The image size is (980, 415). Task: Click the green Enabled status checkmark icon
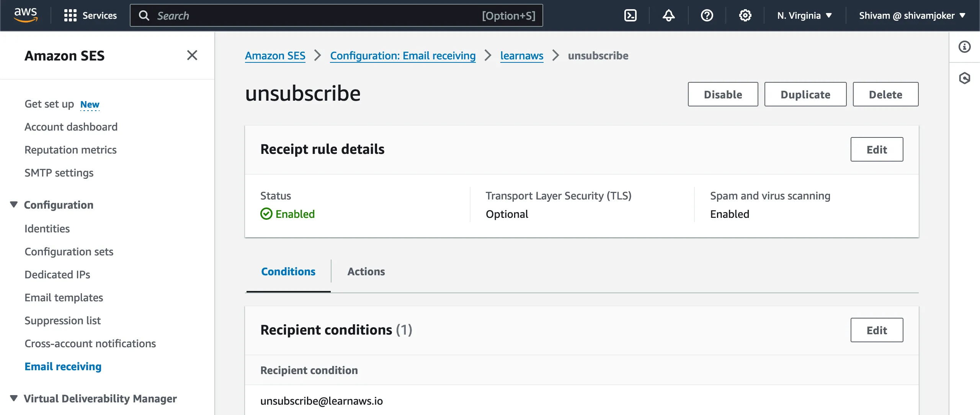point(266,214)
